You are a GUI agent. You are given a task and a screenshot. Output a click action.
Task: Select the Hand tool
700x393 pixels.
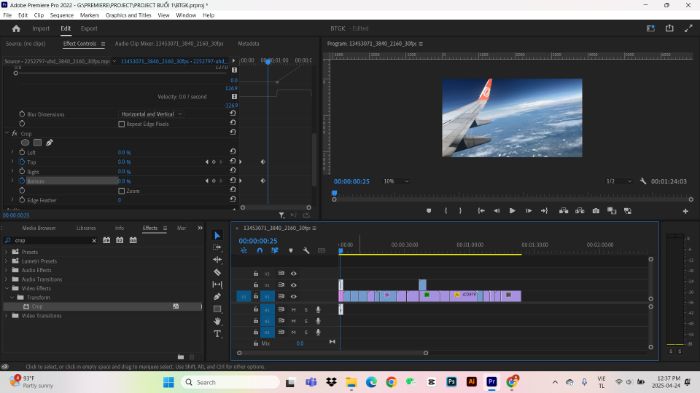coord(217,321)
